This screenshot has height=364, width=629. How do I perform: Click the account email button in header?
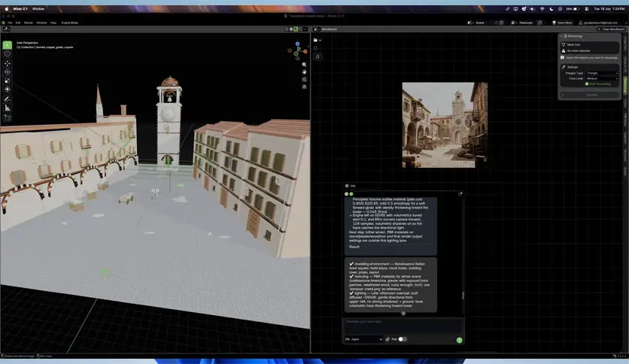[x=598, y=23]
